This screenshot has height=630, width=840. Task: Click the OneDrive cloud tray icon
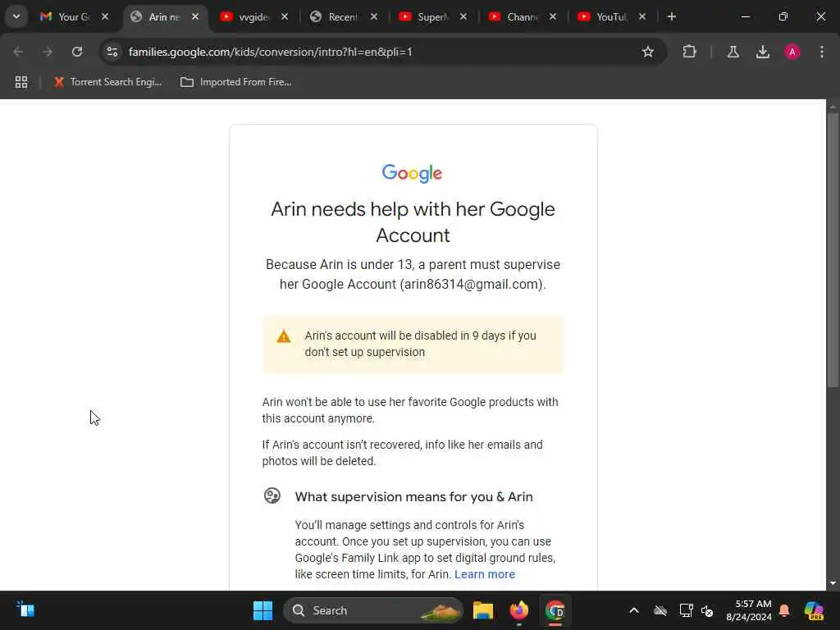[x=660, y=610]
